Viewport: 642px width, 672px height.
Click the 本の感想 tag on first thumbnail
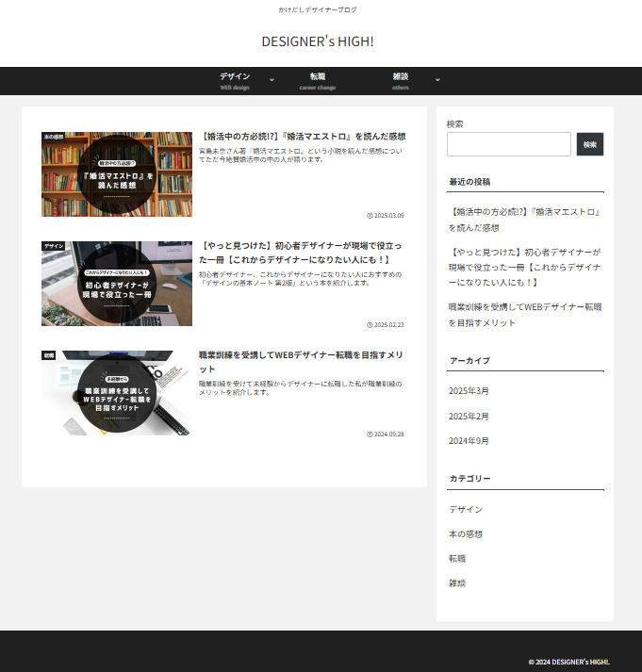pyautogui.click(x=54, y=137)
